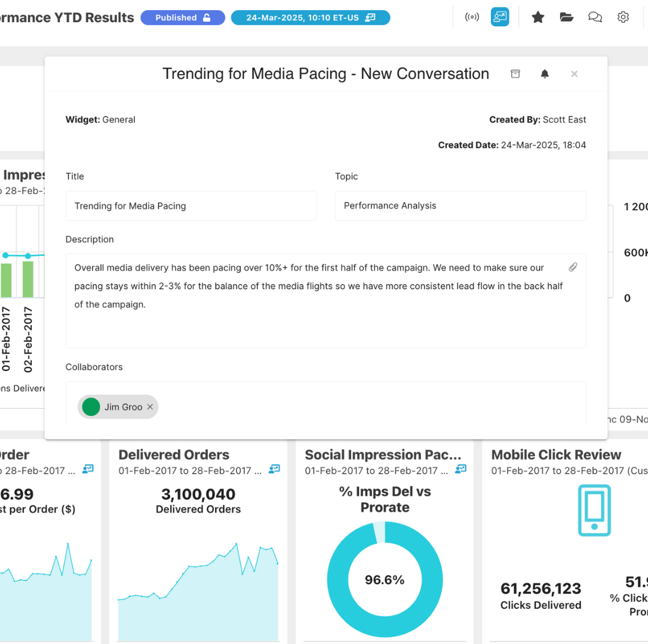The width and height of the screenshot is (648, 644).
Task: Toggle the notification bell in dialog
Action: pos(545,74)
